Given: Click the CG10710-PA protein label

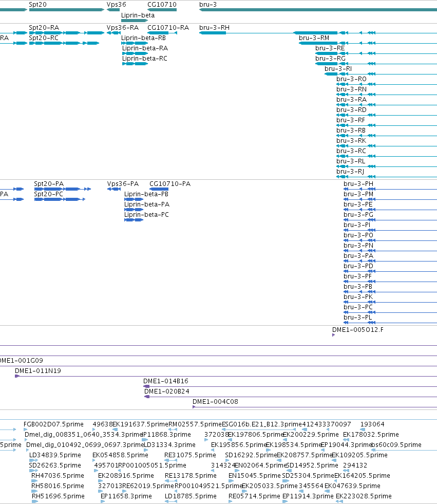Looking at the screenshot, I should point(170,184).
